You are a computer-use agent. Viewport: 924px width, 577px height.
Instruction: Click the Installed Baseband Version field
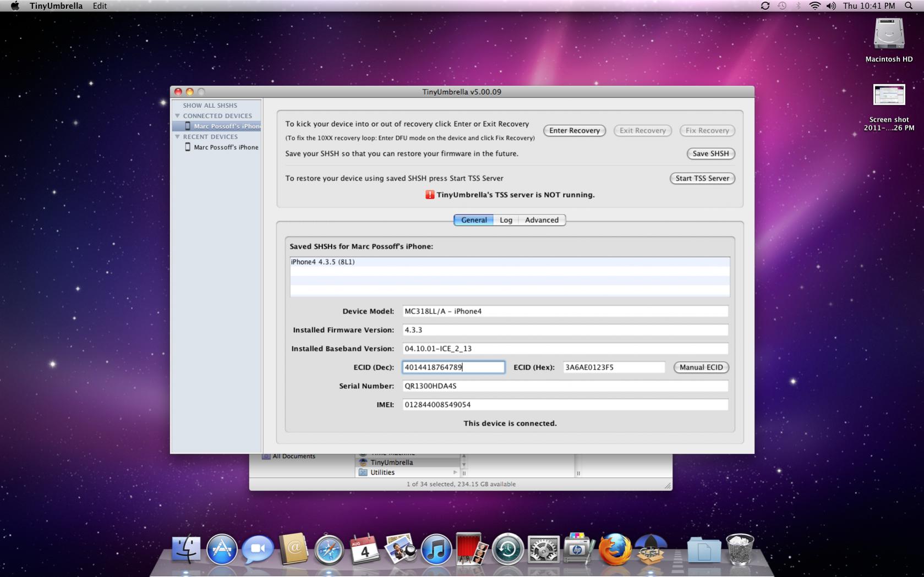tap(565, 349)
